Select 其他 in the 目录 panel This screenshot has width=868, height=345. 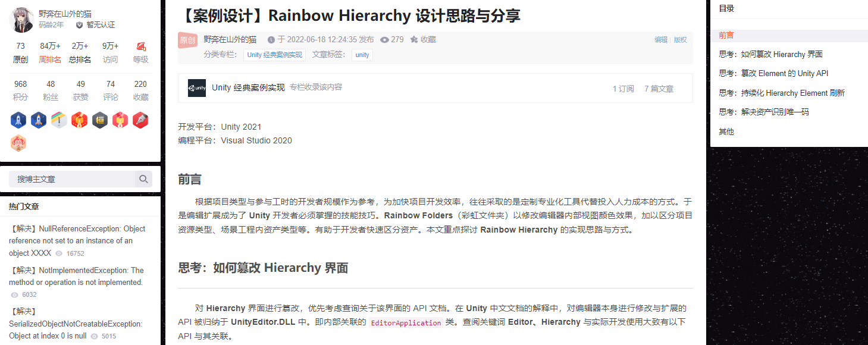click(726, 131)
